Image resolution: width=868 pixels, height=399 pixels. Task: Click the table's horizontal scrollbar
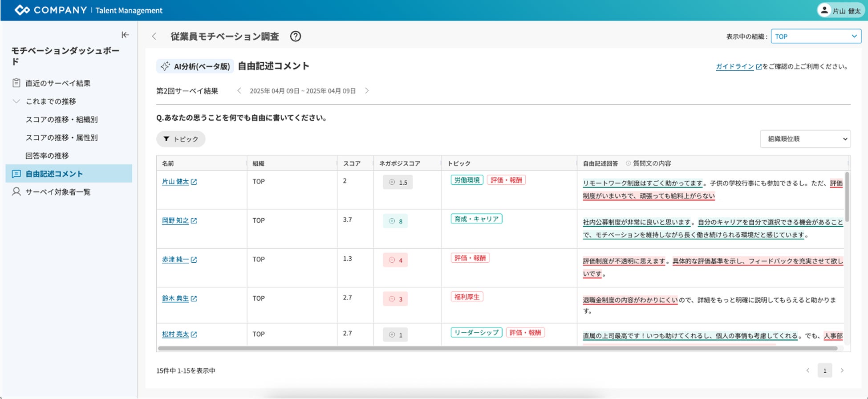pyautogui.click(x=498, y=349)
